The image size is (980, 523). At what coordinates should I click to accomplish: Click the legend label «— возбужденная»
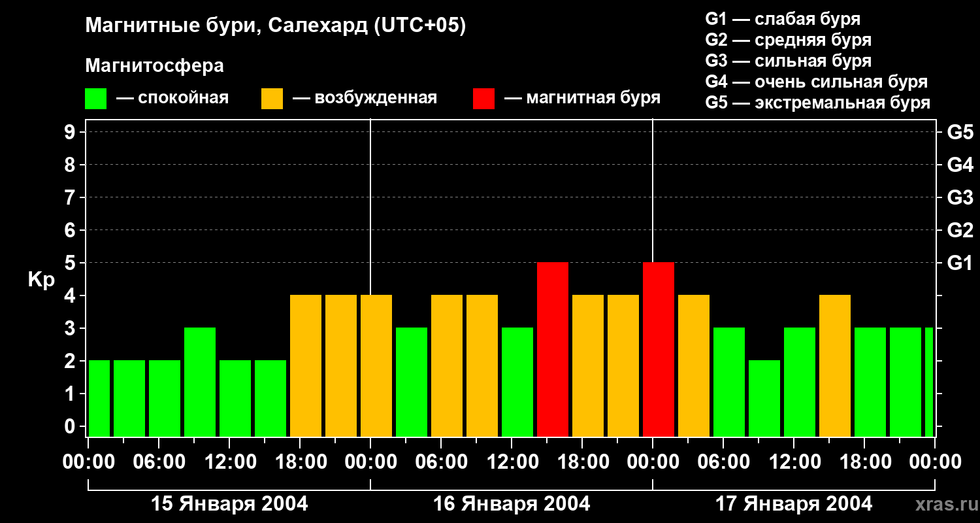pyautogui.click(x=365, y=99)
